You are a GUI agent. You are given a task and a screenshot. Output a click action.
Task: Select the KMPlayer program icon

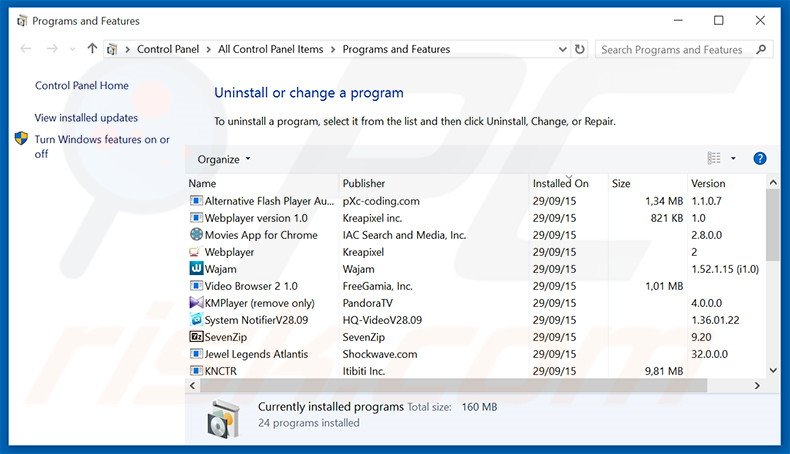click(x=196, y=302)
